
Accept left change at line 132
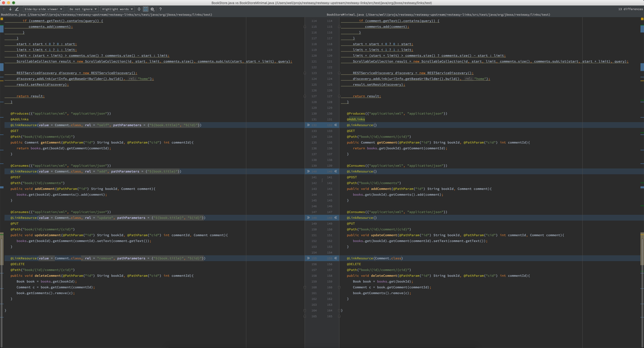[x=308, y=125]
